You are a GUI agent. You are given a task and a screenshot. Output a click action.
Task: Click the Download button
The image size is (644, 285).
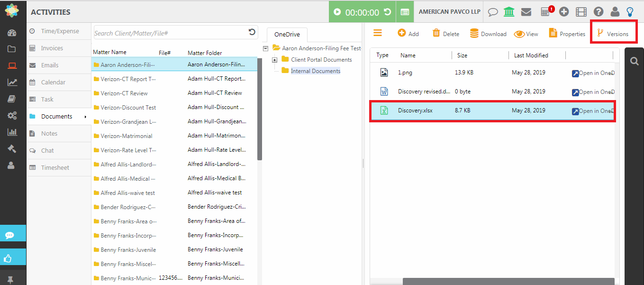click(x=488, y=34)
